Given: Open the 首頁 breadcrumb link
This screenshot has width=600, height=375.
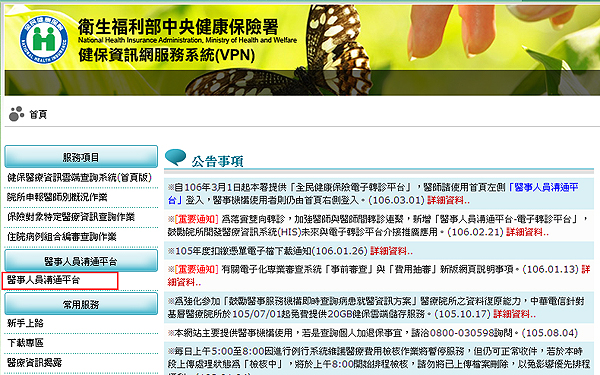Looking at the screenshot, I should click(38, 114).
